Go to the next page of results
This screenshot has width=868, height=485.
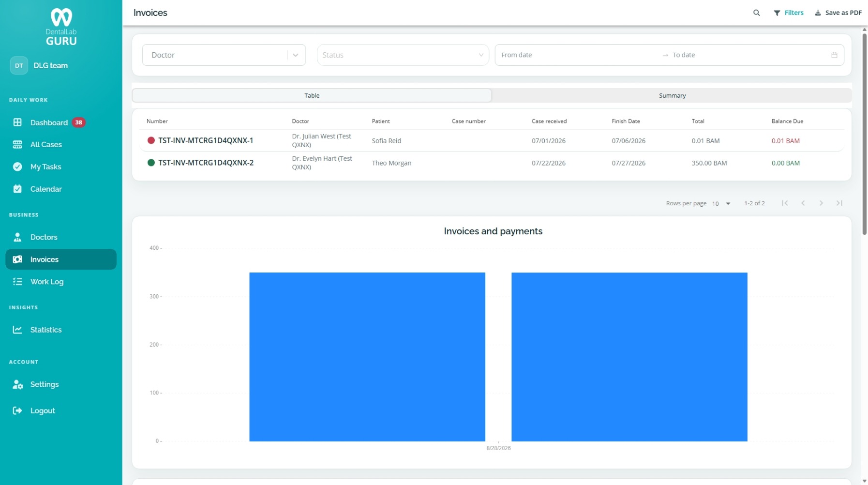click(821, 203)
